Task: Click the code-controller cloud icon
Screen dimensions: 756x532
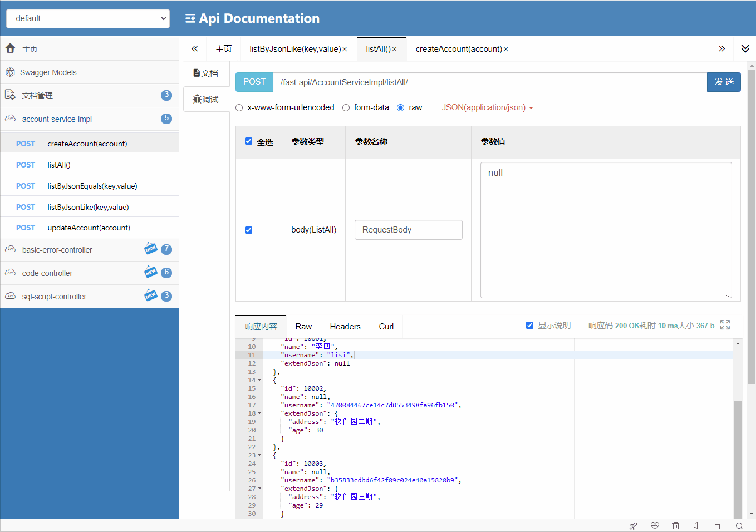Action: 10,273
